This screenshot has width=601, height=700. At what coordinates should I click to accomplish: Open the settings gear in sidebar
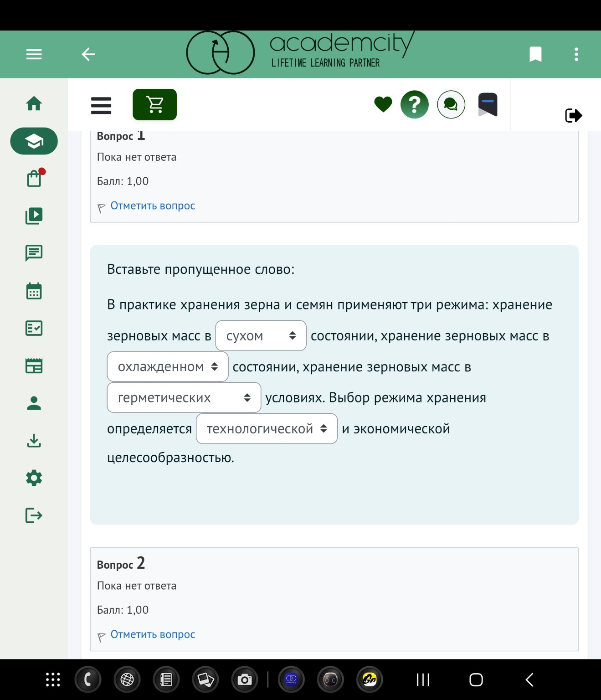coord(34,478)
